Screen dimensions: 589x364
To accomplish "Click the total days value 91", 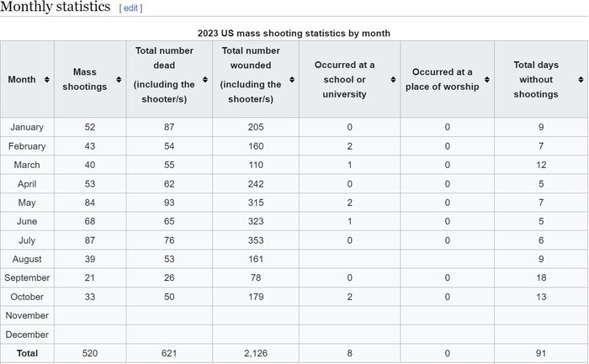I will point(541,353).
